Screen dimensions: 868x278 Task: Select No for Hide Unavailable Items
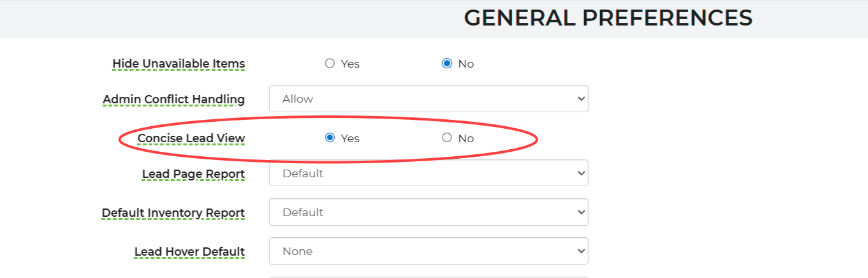pyautogui.click(x=447, y=63)
